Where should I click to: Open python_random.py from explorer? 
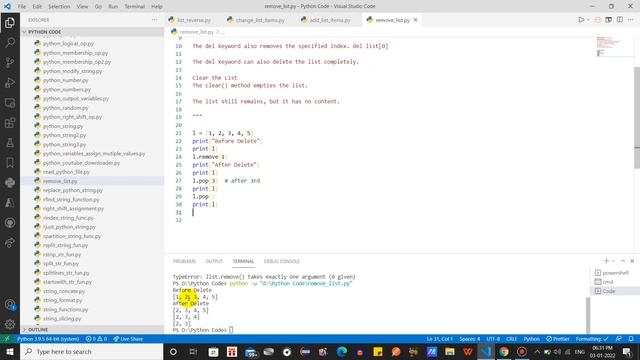tap(65, 108)
